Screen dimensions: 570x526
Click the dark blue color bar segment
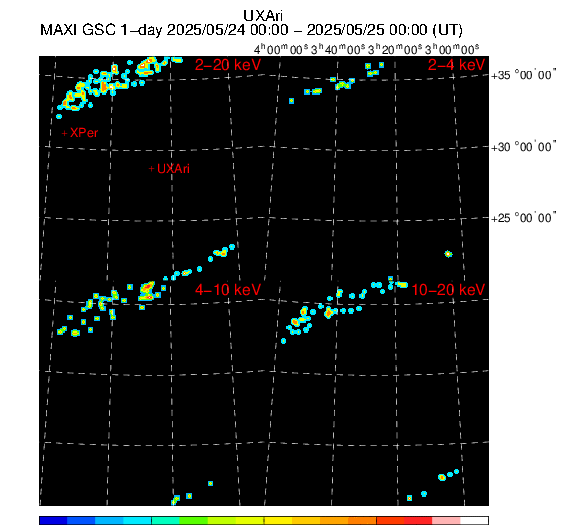click(x=53, y=520)
